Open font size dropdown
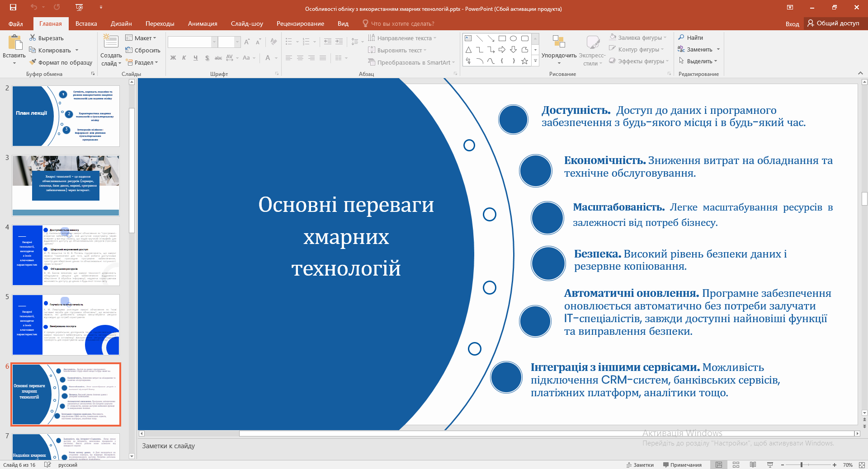 (237, 42)
